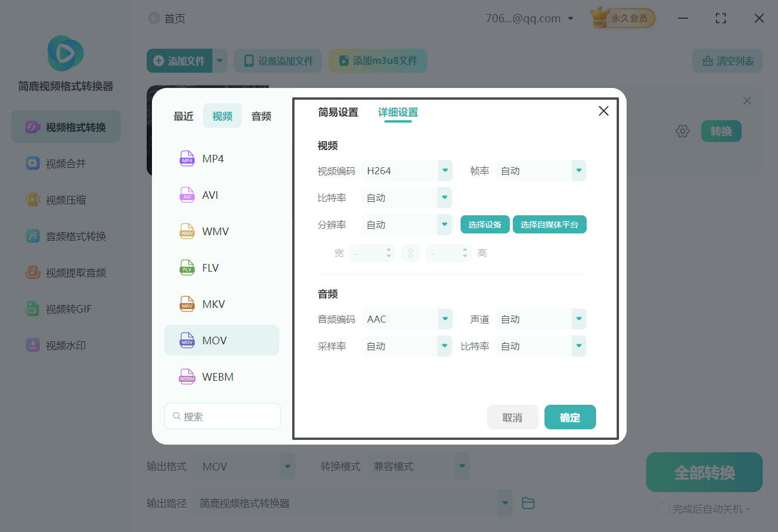
Task: Click the 搜索 search field in the format panel
Action: [222, 416]
